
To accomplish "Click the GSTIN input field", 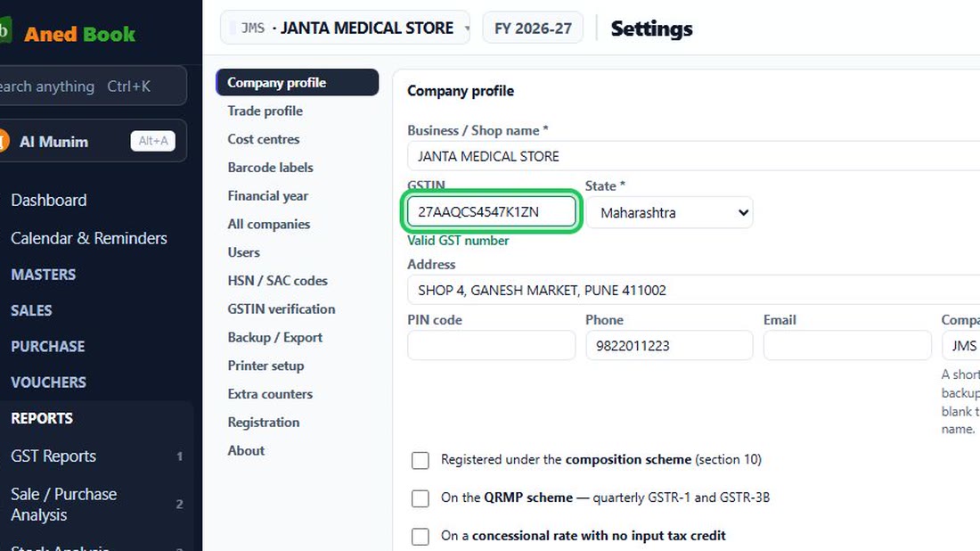I will [491, 212].
